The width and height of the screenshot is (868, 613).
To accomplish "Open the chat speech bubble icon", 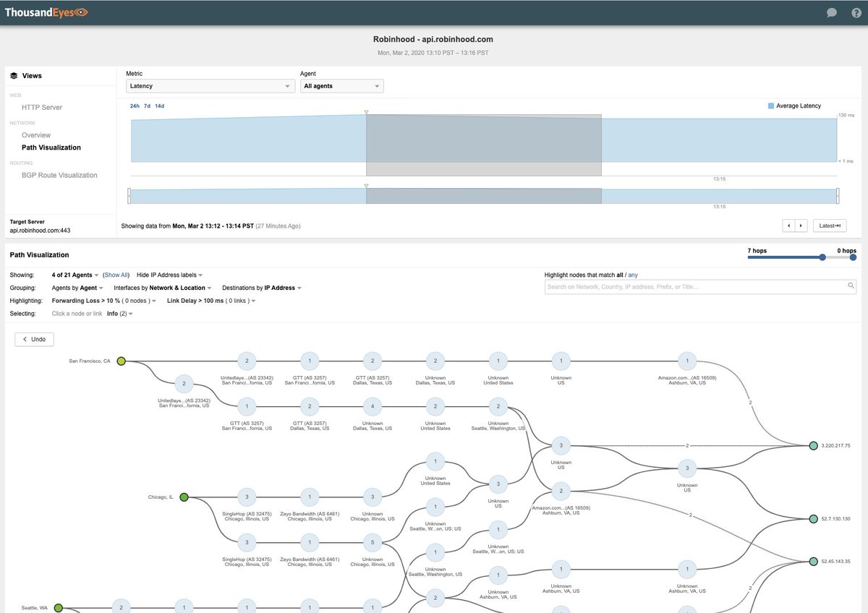I will pyautogui.click(x=832, y=12).
